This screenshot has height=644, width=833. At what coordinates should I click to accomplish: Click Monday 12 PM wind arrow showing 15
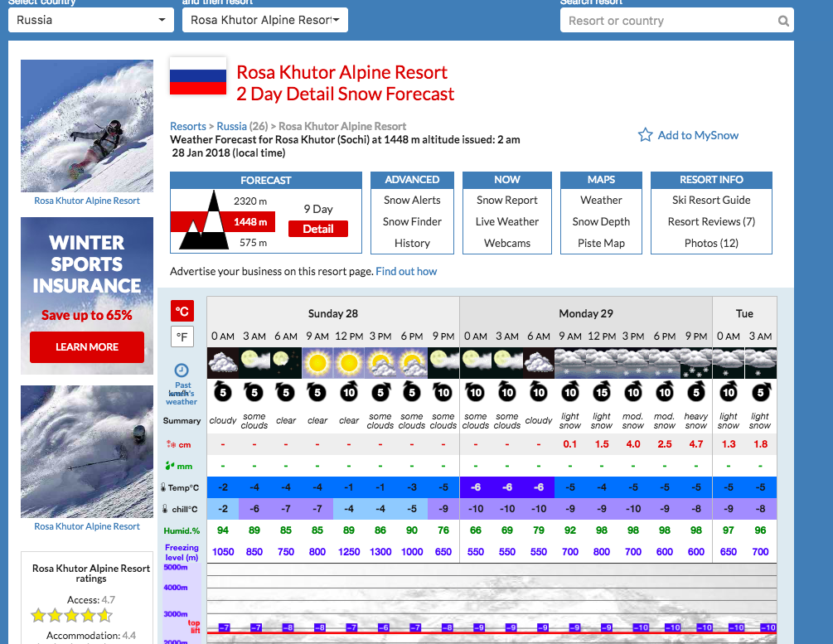[602, 392]
